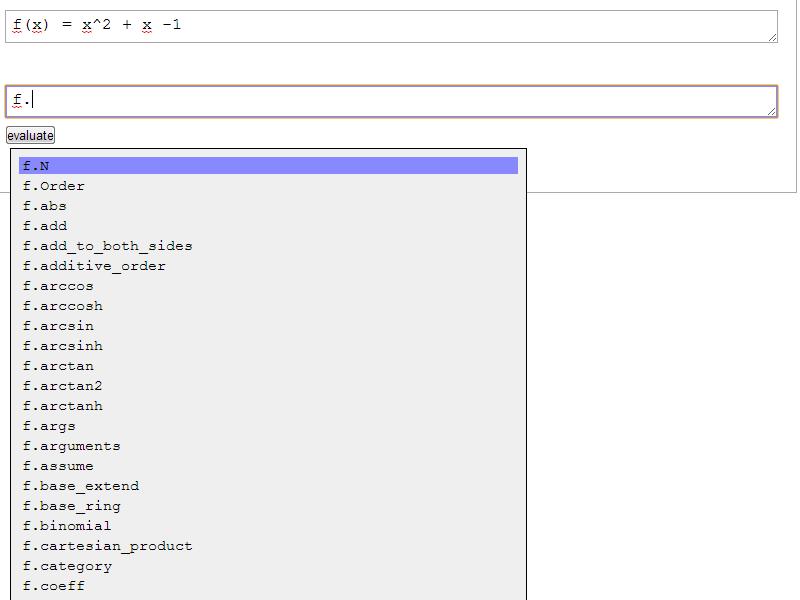Click the evaluate button
Image resolution: width=800 pixels, height=600 pixels.
(x=30, y=136)
